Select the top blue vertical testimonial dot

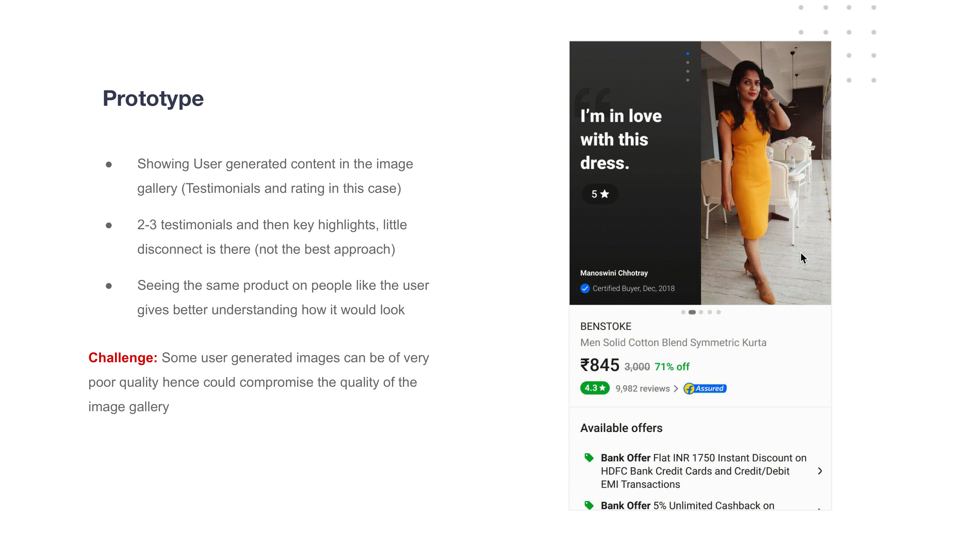(x=688, y=54)
